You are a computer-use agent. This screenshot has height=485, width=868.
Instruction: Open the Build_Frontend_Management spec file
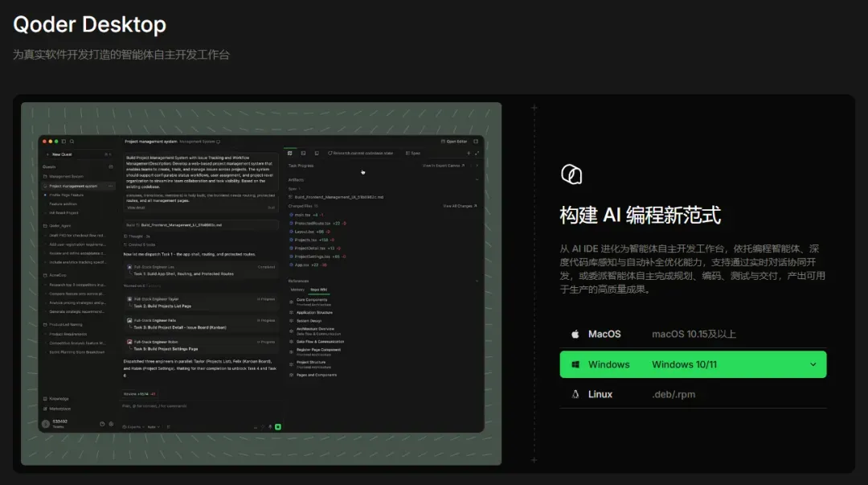point(336,197)
